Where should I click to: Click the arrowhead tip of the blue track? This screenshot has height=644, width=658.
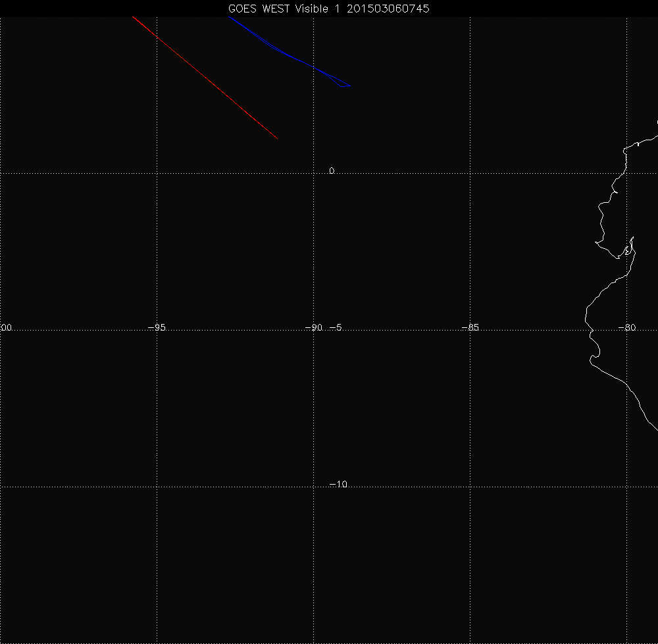point(351,86)
